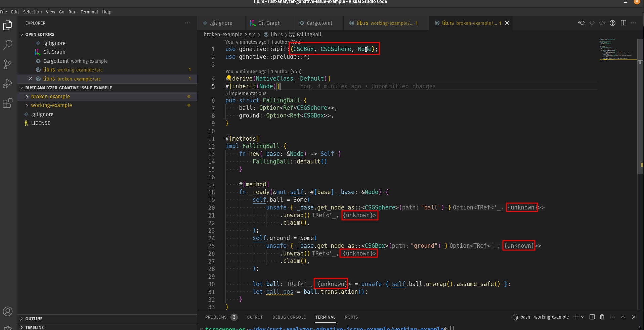This screenshot has width=644, height=330.
Task: Open the Search view in the activity bar
Action: [7, 45]
